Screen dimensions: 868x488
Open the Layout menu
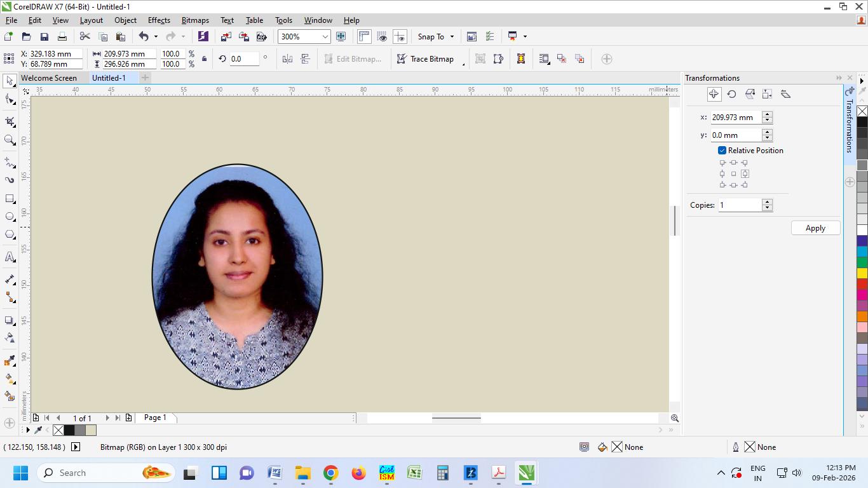(x=92, y=20)
